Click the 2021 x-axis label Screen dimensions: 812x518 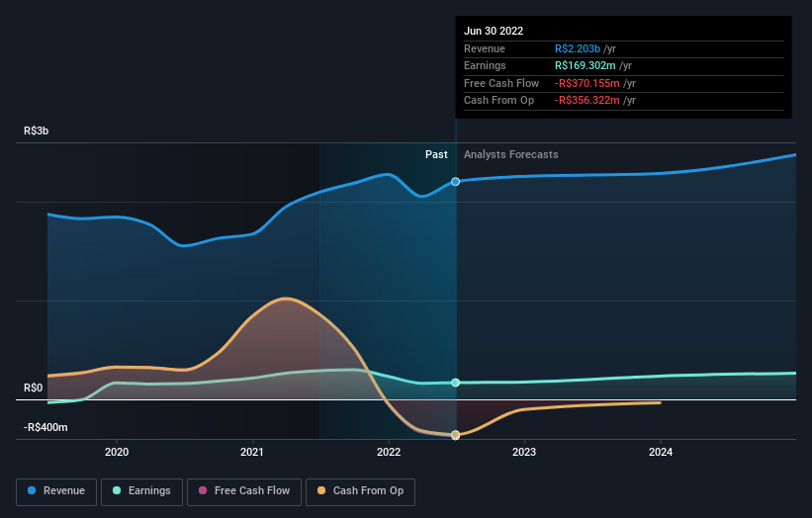[252, 452]
